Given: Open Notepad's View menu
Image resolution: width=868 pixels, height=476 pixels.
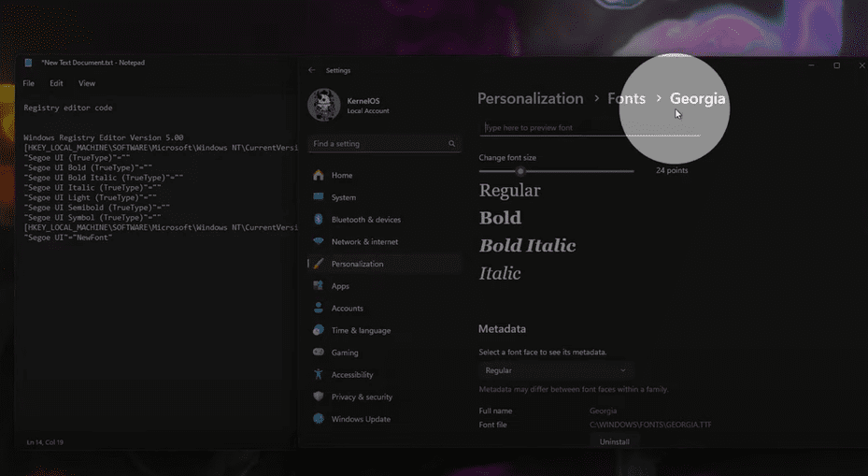Looking at the screenshot, I should [x=87, y=83].
